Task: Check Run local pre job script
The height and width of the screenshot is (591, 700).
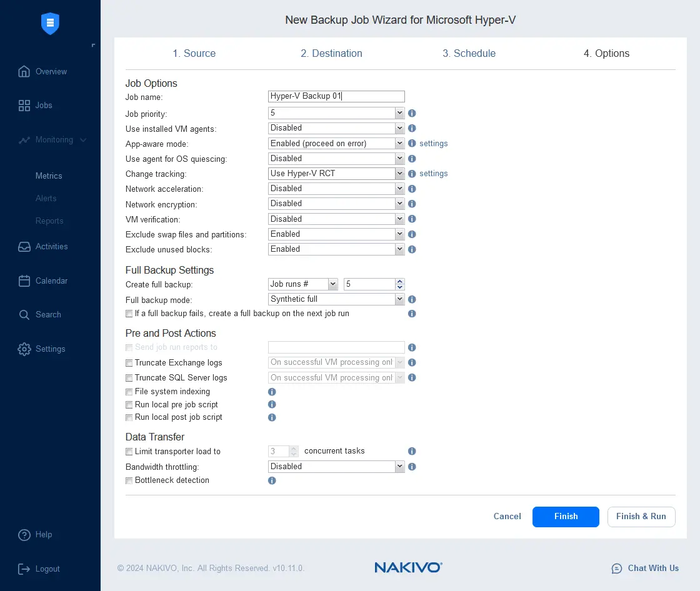Action: click(x=129, y=405)
